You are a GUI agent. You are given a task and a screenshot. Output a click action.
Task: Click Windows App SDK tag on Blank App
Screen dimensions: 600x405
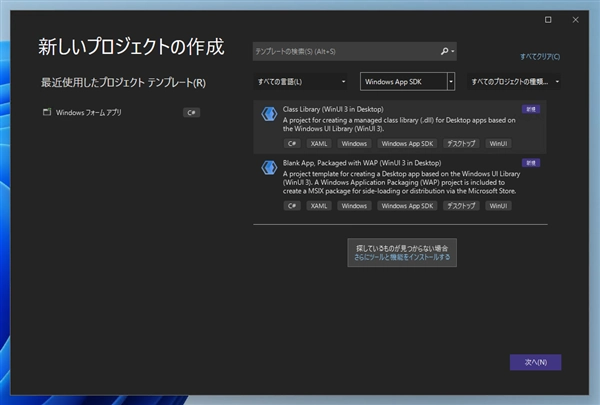[x=407, y=206]
